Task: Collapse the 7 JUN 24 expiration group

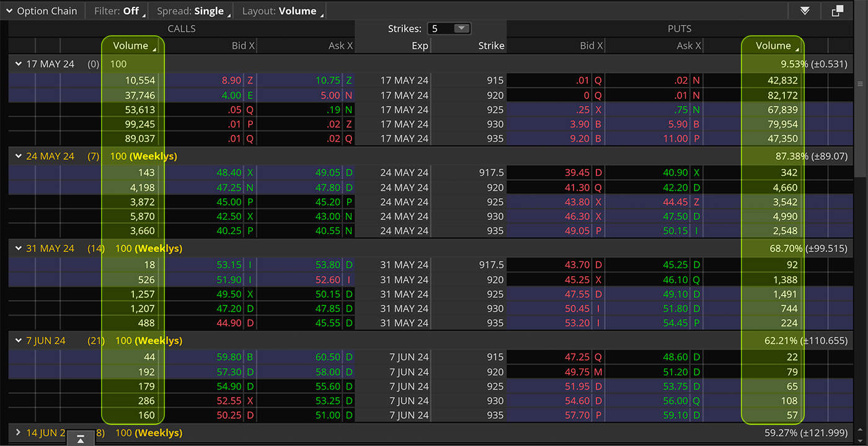Action: (18, 341)
